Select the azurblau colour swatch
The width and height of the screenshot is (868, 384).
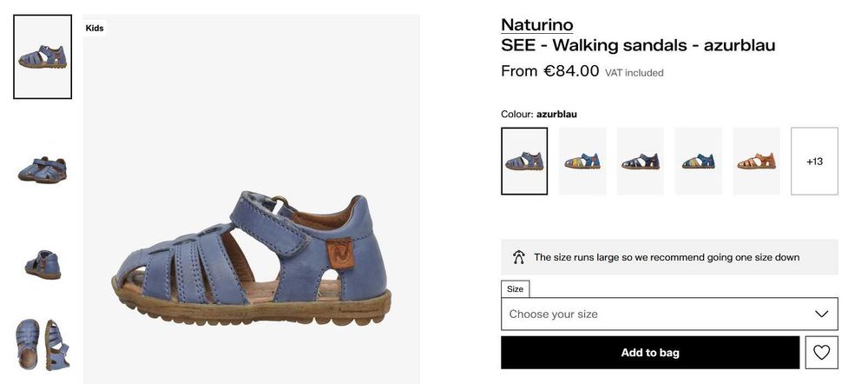point(524,162)
